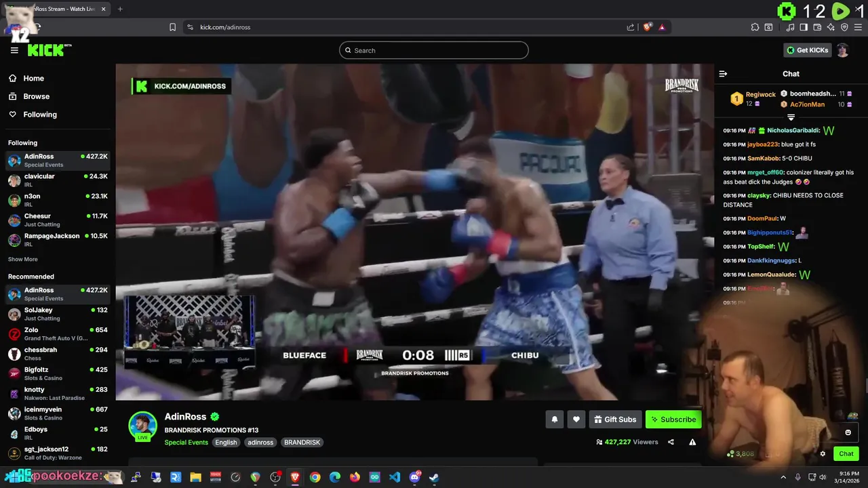Follow AdinRoss with the heart button
The image size is (868, 488).
[x=576, y=420]
